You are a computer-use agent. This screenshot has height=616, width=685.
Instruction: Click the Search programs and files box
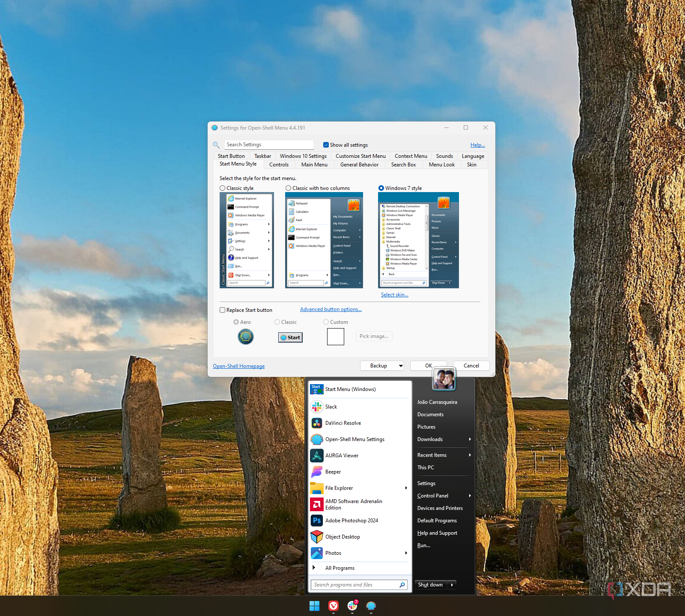coord(355,585)
